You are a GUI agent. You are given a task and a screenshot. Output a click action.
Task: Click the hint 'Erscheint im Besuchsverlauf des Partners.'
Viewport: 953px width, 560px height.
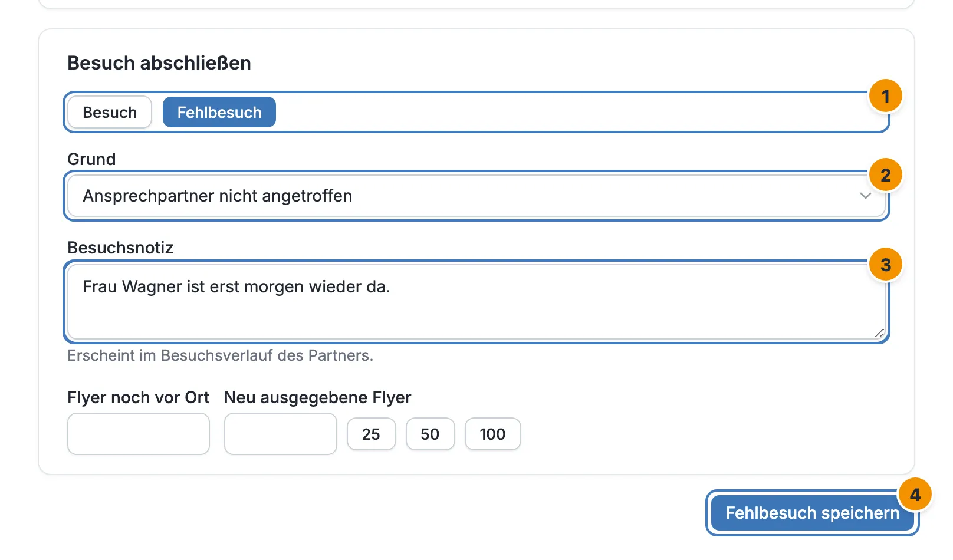(x=221, y=355)
